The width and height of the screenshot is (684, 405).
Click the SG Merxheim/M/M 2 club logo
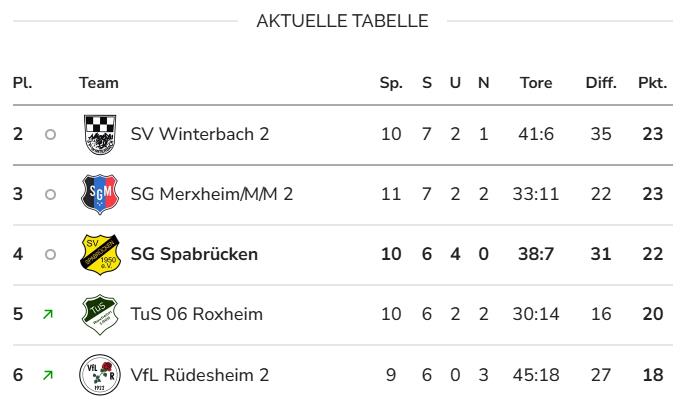99,194
